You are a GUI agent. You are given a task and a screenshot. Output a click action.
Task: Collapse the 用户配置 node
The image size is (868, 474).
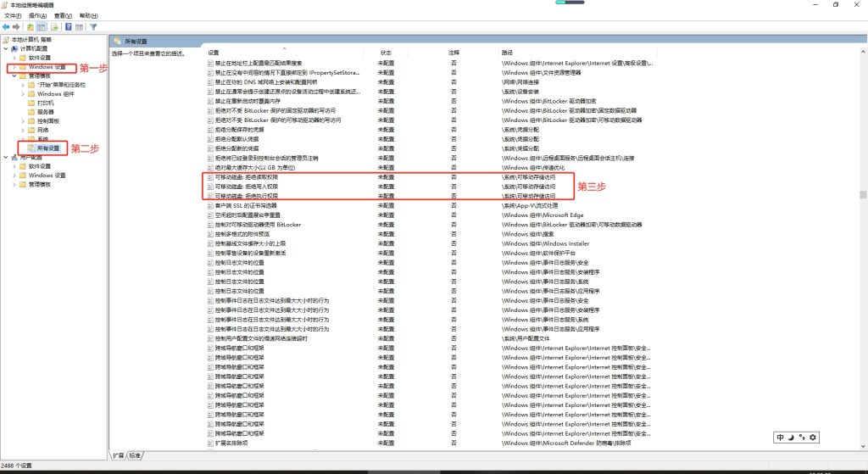(x=6, y=157)
